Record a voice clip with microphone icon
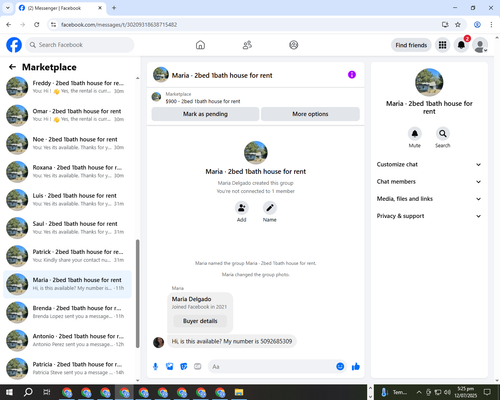This screenshot has height=400, width=500. click(155, 367)
